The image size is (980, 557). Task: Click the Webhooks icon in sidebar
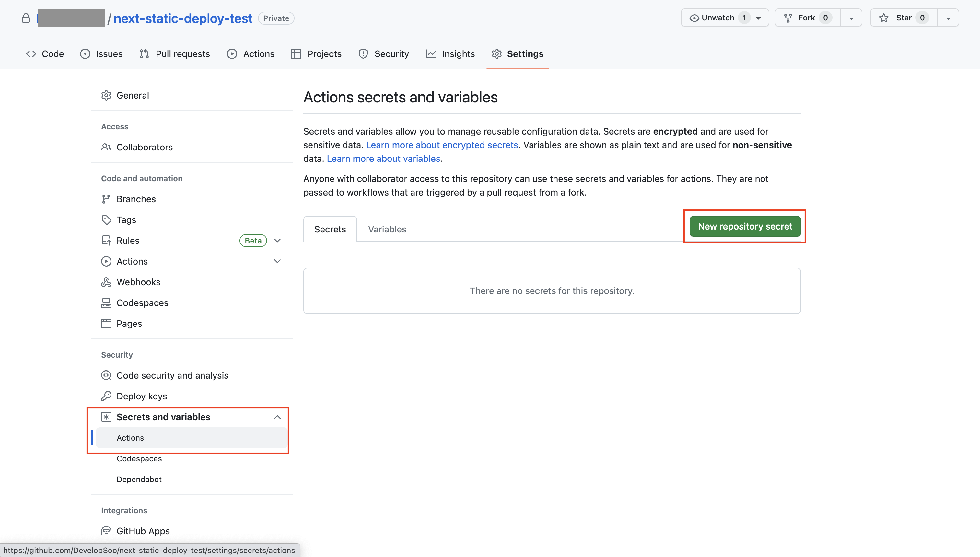pos(106,282)
